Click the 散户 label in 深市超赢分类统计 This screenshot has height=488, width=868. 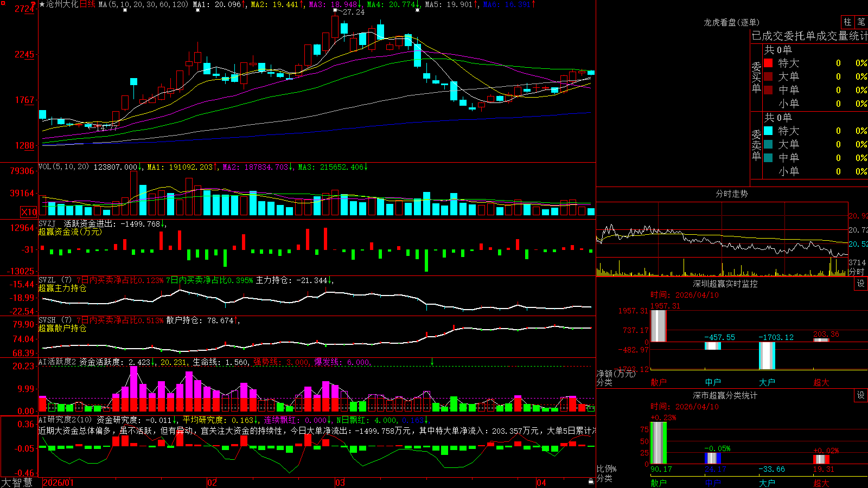coord(659,483)
